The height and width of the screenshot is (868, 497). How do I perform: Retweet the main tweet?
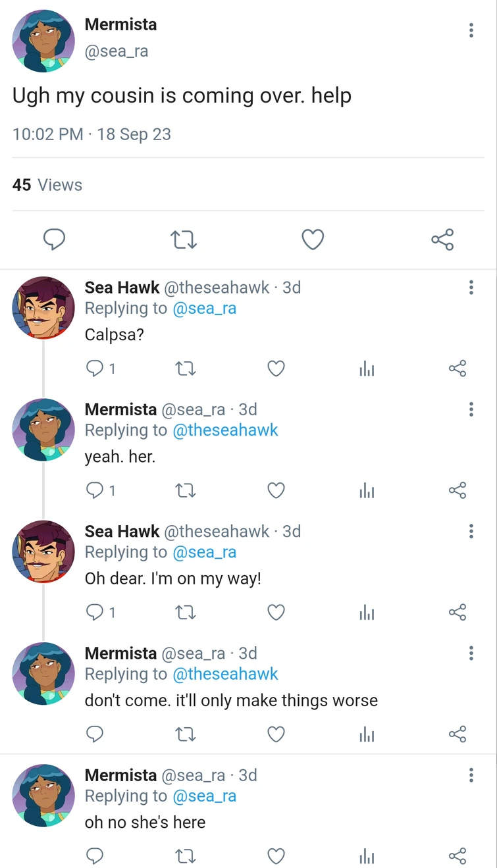(x=183, y=240)
